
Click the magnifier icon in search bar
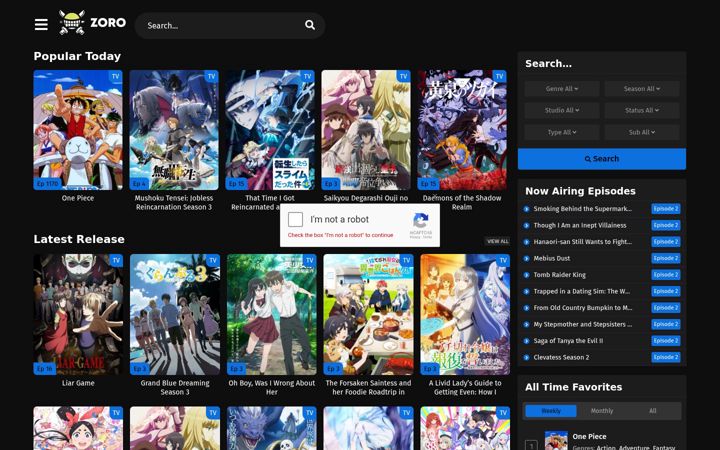tap(310, 25)
